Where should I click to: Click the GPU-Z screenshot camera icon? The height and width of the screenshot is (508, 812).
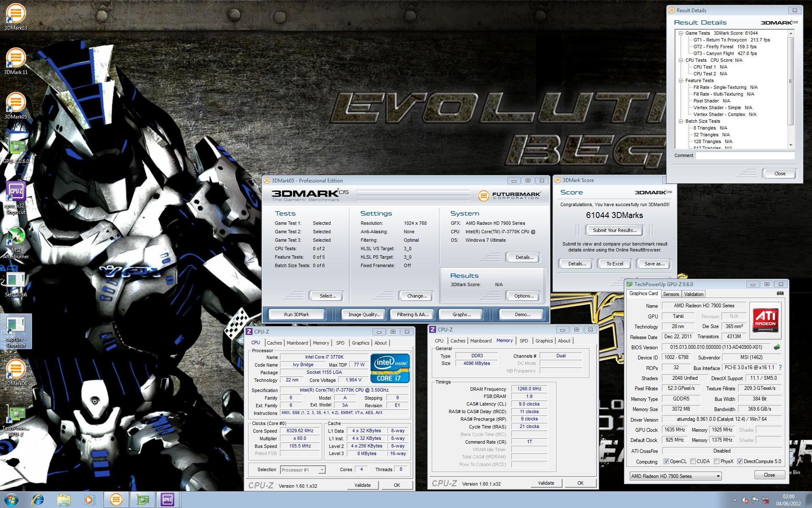click(x=780, y=293)
